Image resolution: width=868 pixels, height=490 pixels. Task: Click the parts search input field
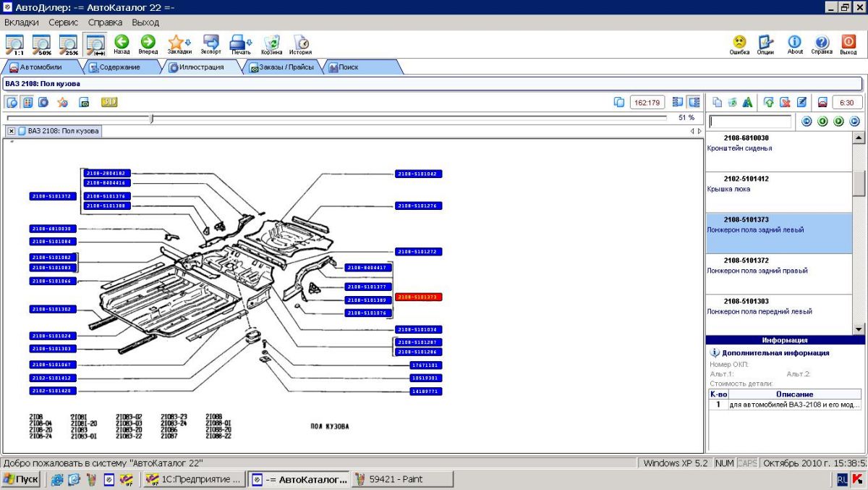750,122
